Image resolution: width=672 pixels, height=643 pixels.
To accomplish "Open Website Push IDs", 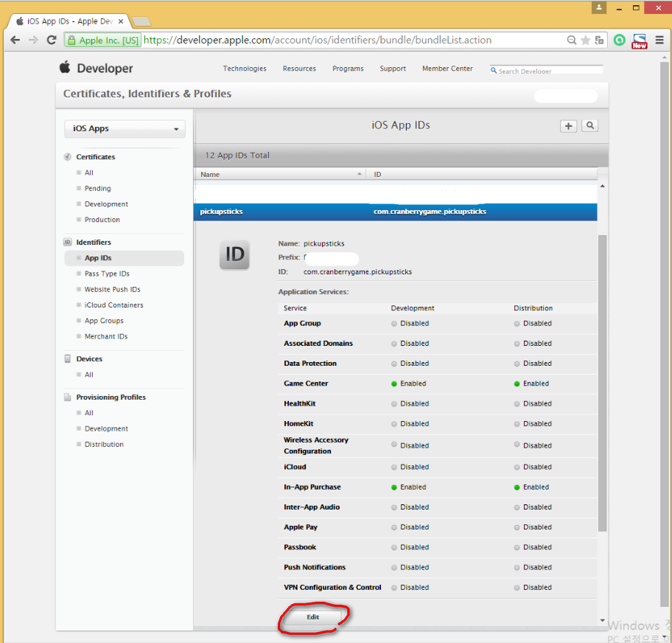I will 112,290.
